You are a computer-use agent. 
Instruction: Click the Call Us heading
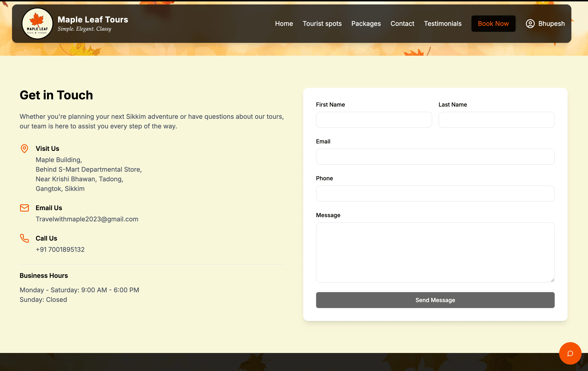pos(46,238)
